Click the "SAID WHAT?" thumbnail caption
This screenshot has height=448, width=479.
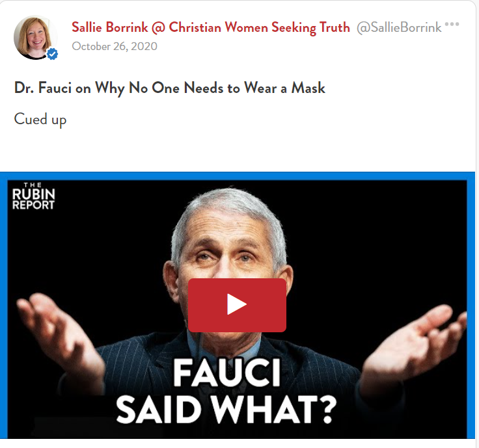coord(226,410)
